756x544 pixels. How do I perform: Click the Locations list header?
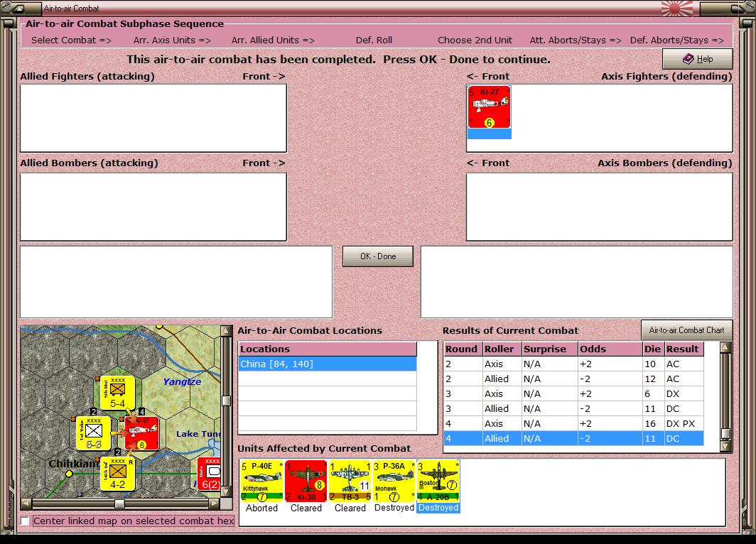pos(328,349)
